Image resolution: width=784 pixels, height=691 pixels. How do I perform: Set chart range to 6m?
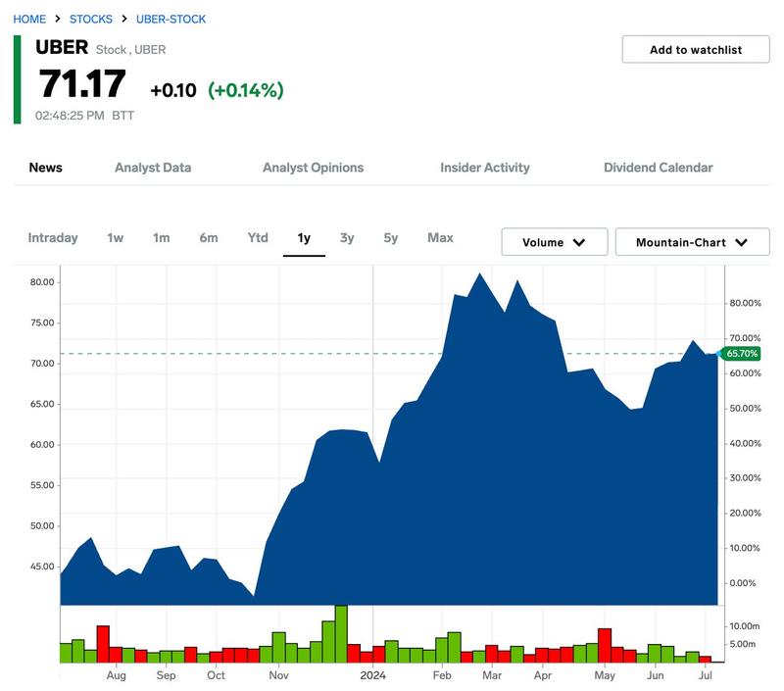(x=209, y=238)
